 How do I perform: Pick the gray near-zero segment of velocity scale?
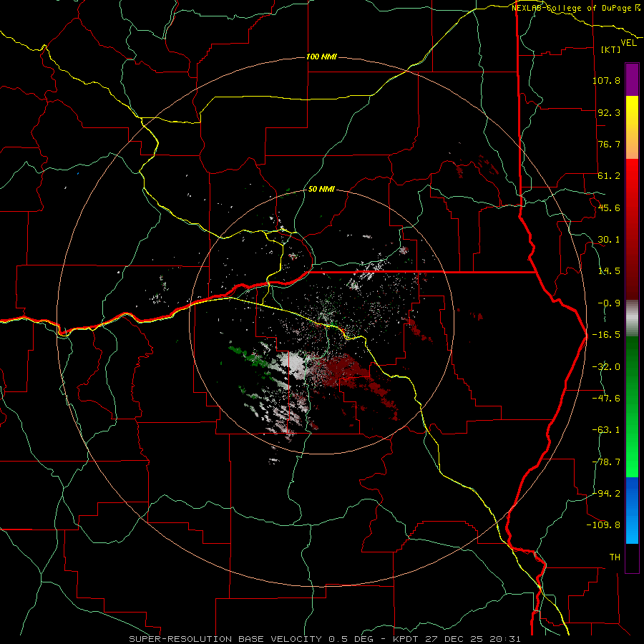[x=632, y=318]
